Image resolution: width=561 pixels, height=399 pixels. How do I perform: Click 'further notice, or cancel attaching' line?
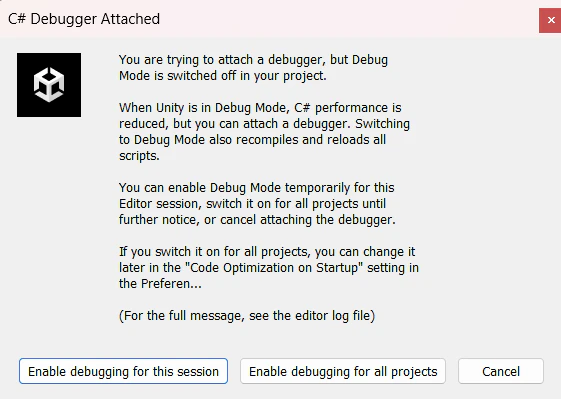pos(257,220)
